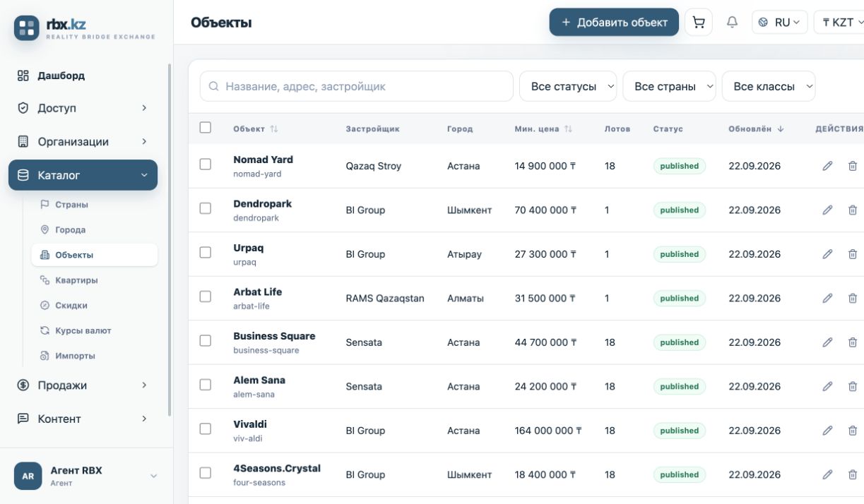Delete the Nomad Yard row trash icon

[853, 166]
